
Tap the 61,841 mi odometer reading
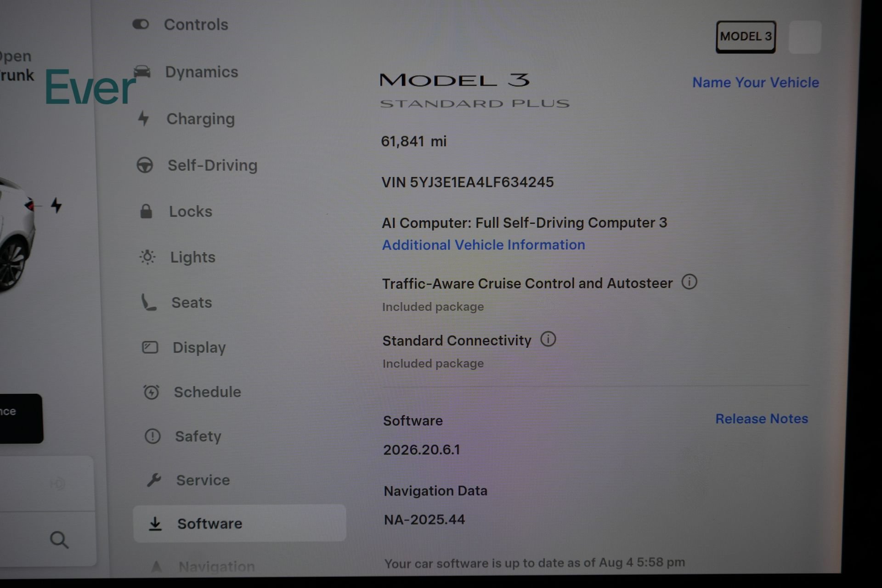[x=414, y=141]
